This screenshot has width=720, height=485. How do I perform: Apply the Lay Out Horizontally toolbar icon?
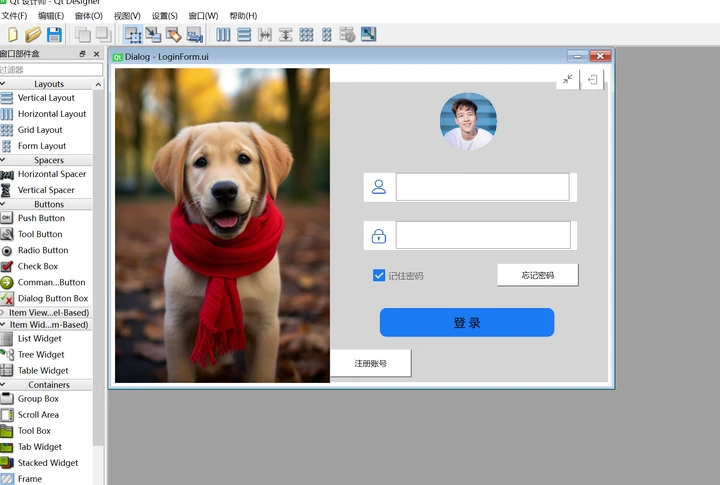[223, 35]
